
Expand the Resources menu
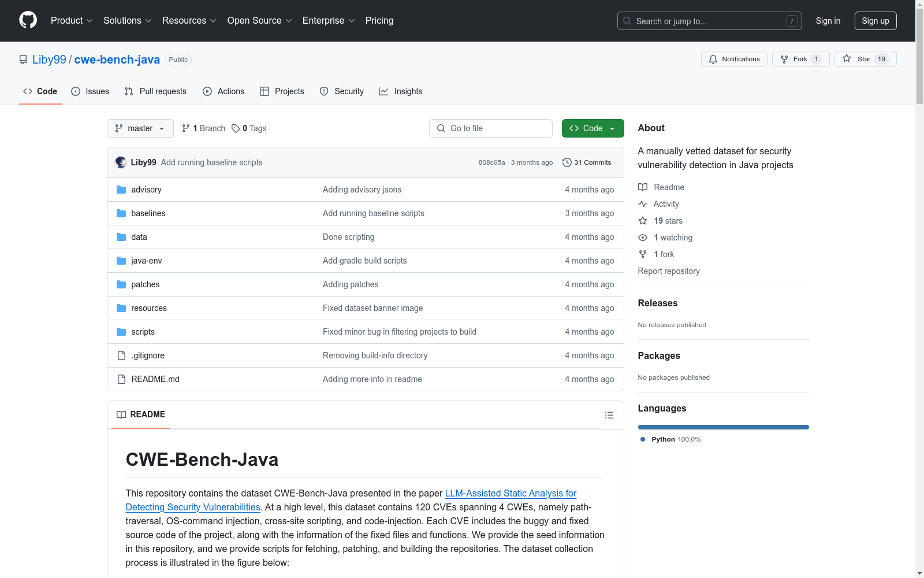click(x=189, y=20)
